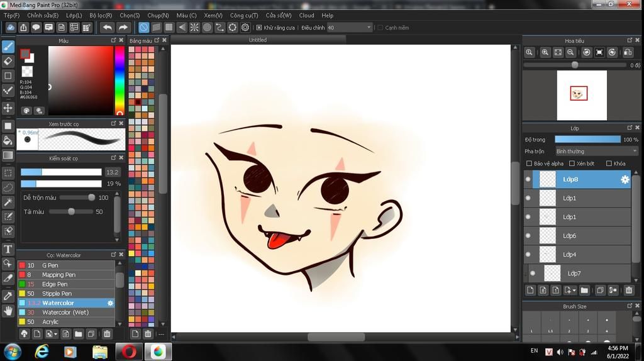Undock the Brush Size panel
644x361 pixels.
(630, 306)
